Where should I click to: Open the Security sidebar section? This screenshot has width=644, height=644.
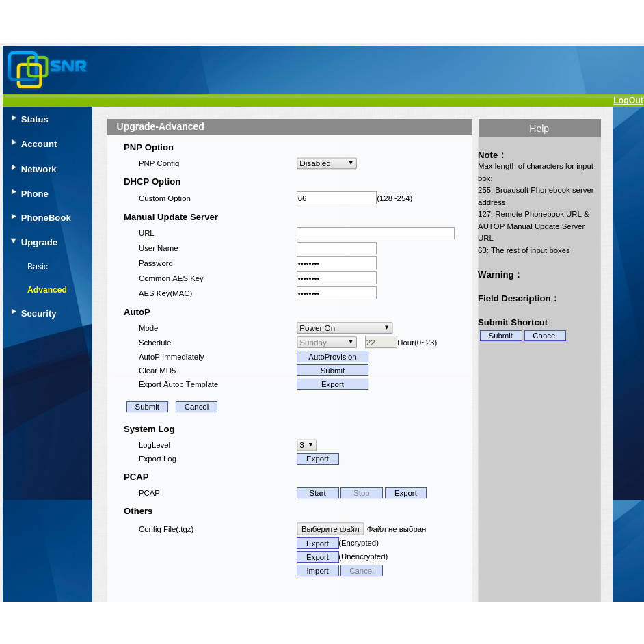click(38, 313)
